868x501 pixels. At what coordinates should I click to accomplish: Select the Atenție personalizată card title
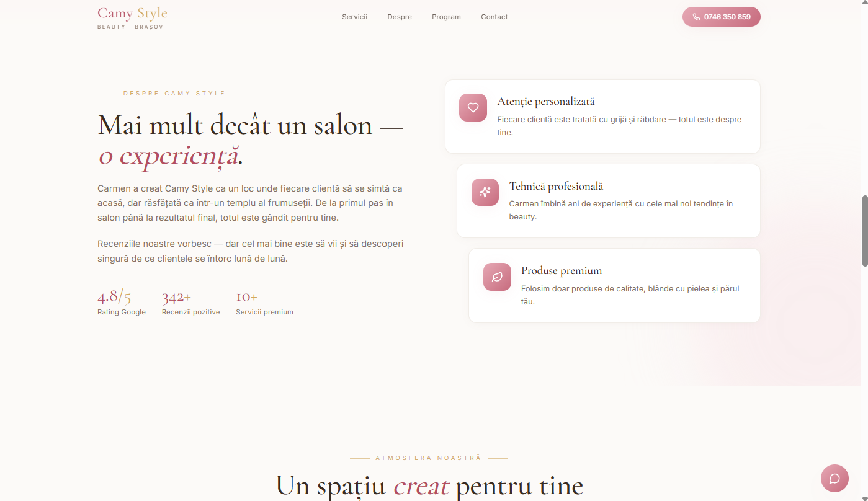pos(546,101)
